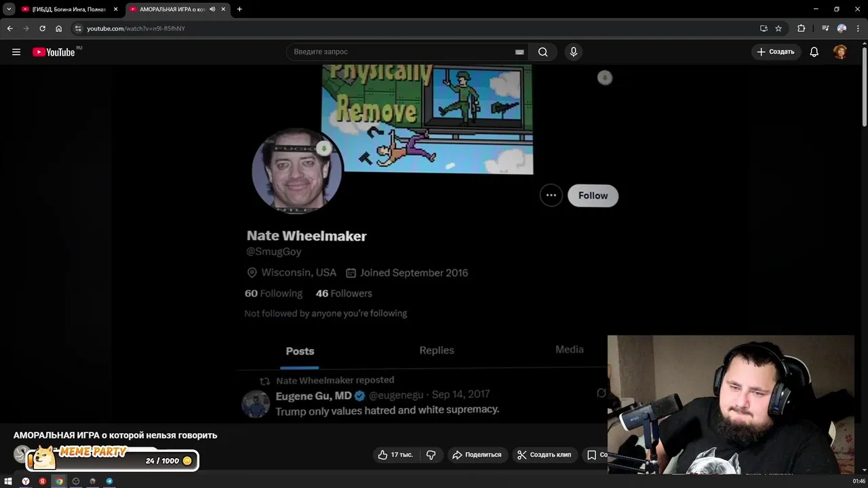Open Yandex Browser red Y taskbar icon
This screenshot has height=488, width=868.
[25, 481]
